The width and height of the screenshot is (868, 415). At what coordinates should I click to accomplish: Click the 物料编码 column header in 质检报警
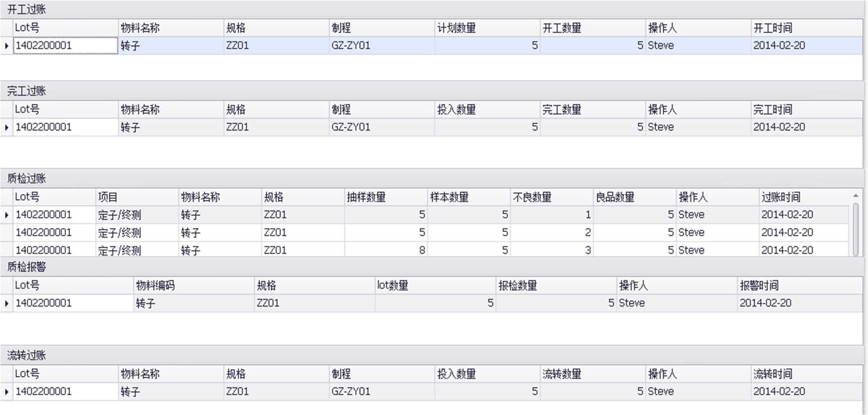[x=194, y=285]
